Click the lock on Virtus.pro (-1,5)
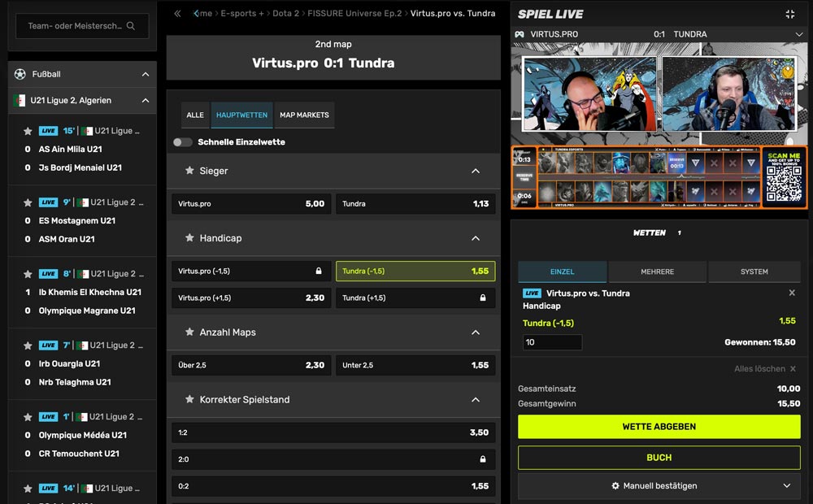 [319, 272]
